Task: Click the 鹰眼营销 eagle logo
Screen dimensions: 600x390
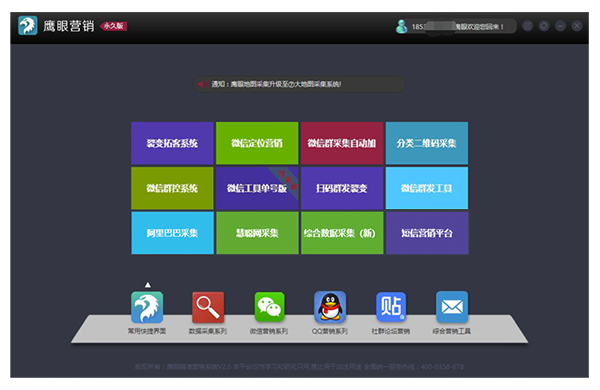Action: (x=28, y=26)
